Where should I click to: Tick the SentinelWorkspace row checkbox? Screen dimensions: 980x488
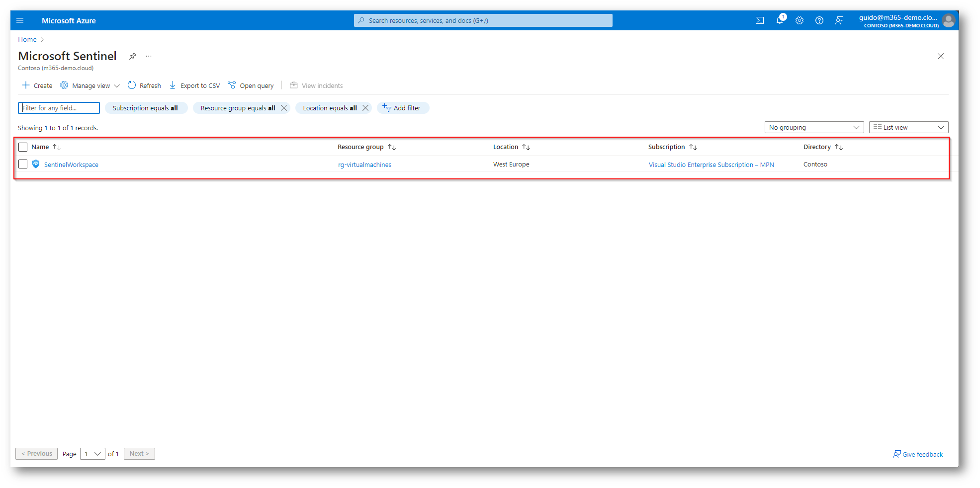click(23, 164)
